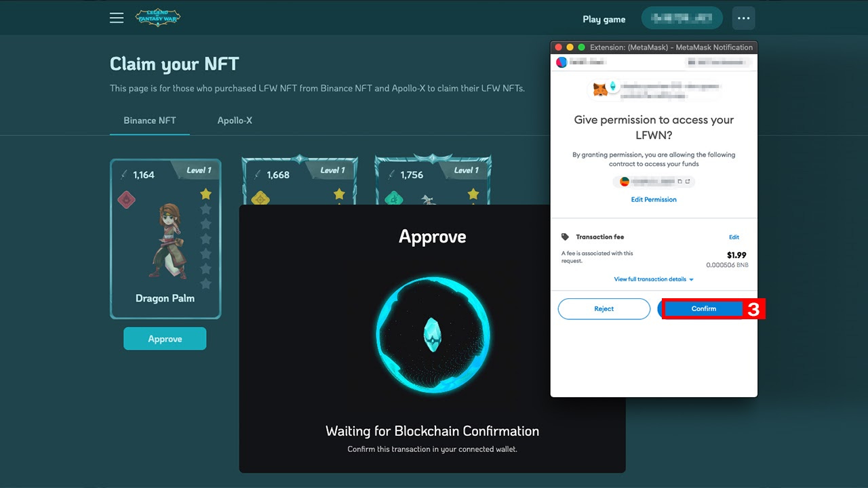
Task: Reject the MetaMask permission request
Action: 604,309
